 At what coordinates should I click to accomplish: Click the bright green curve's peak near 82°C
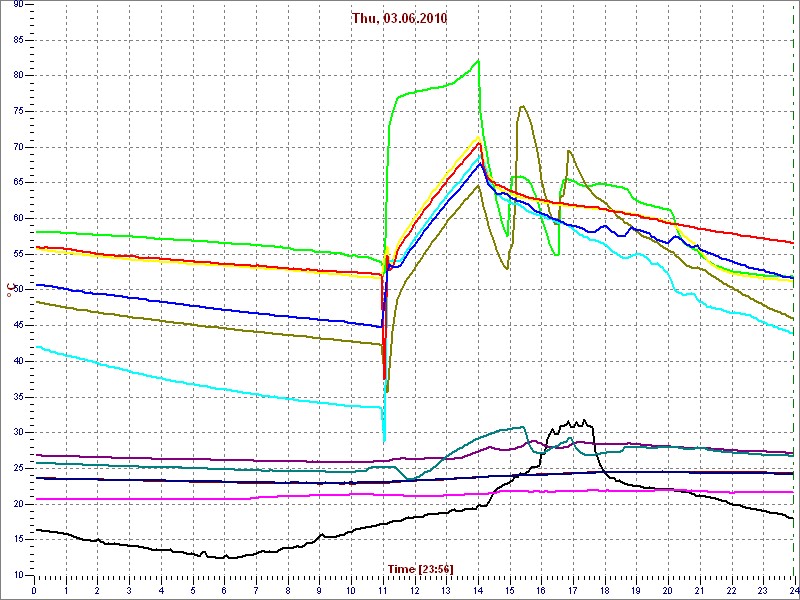(x=479, y=60)
